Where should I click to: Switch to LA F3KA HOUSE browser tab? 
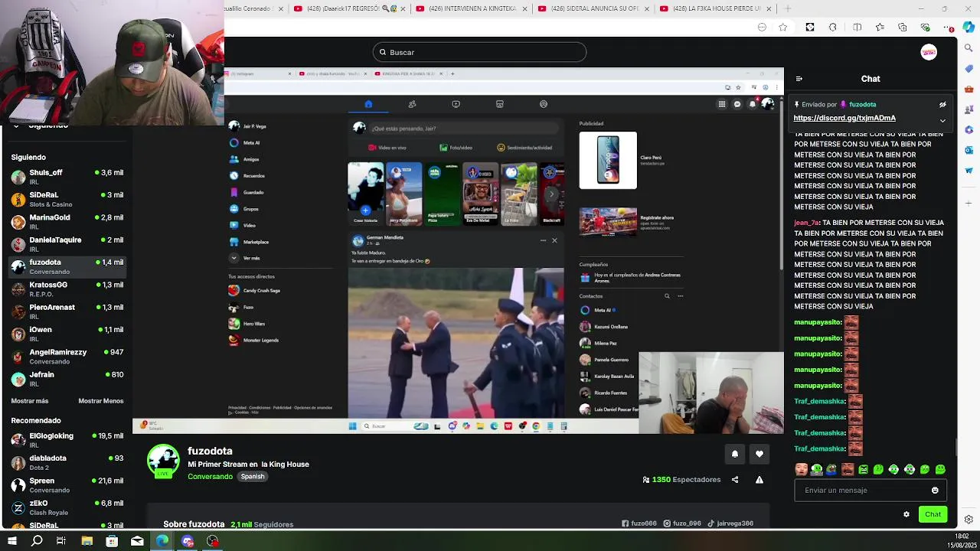(716, 8)
